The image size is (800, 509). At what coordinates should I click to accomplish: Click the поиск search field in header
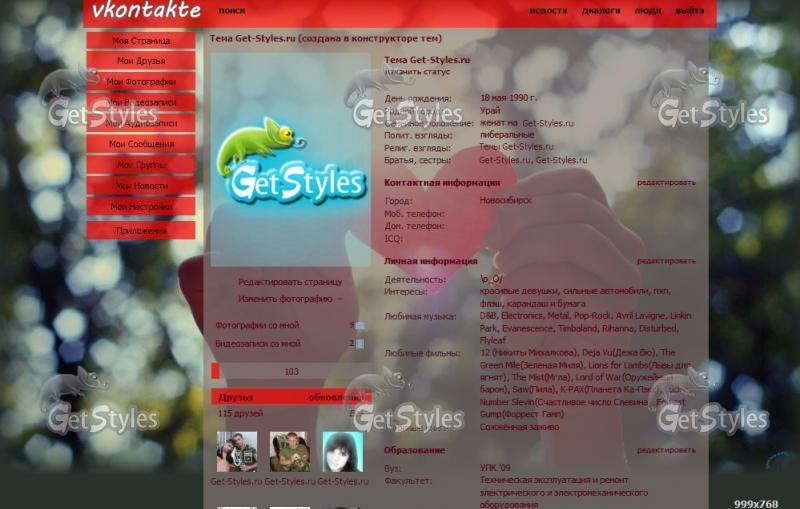pyautogui.click(x=231, y=11)
